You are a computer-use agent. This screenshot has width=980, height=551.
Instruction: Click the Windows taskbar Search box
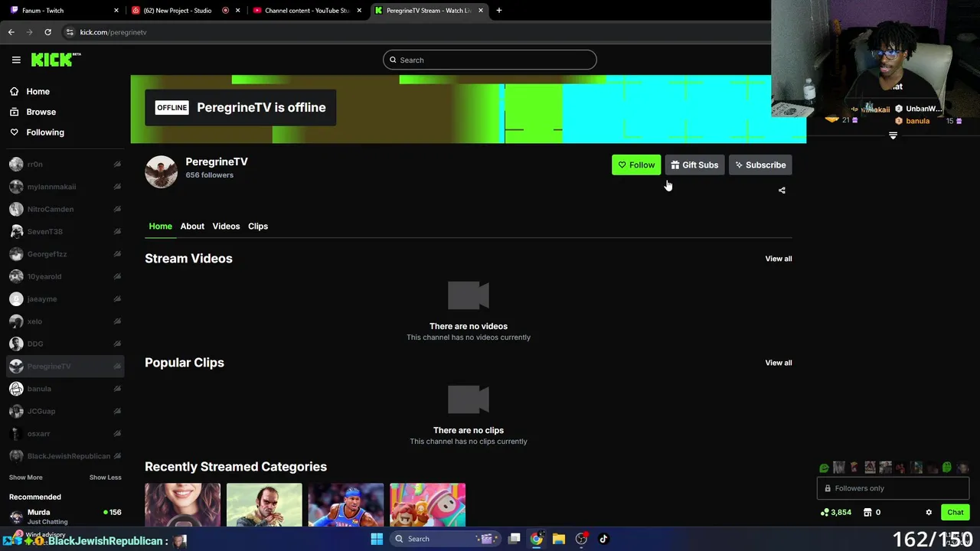(x=446, y=539)
